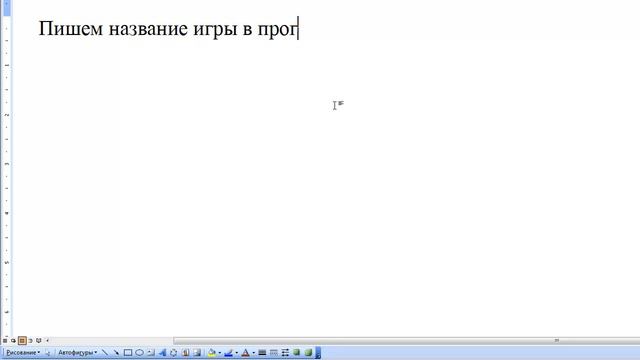
Task: Click the horizontal scrollbar left arrow
Action: click(x=47, y=340)
